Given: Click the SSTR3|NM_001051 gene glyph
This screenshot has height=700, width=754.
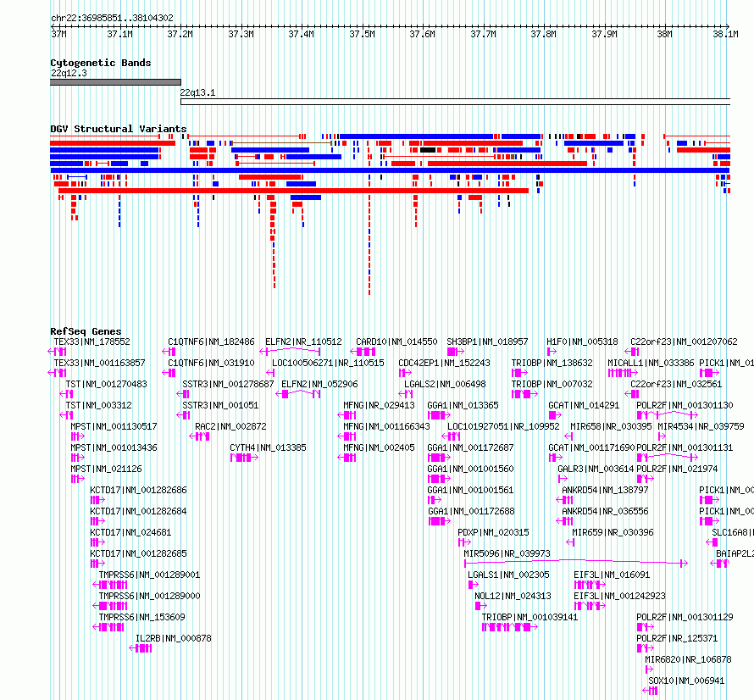Looking at the screenshot, I should tap(183, 415).
